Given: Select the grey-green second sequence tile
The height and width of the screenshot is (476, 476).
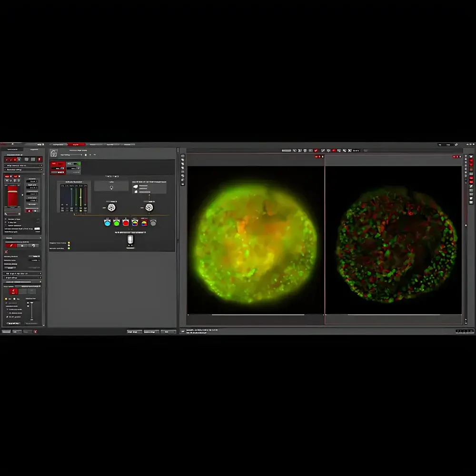Looking at the screenshot, I should click(73, 168).
